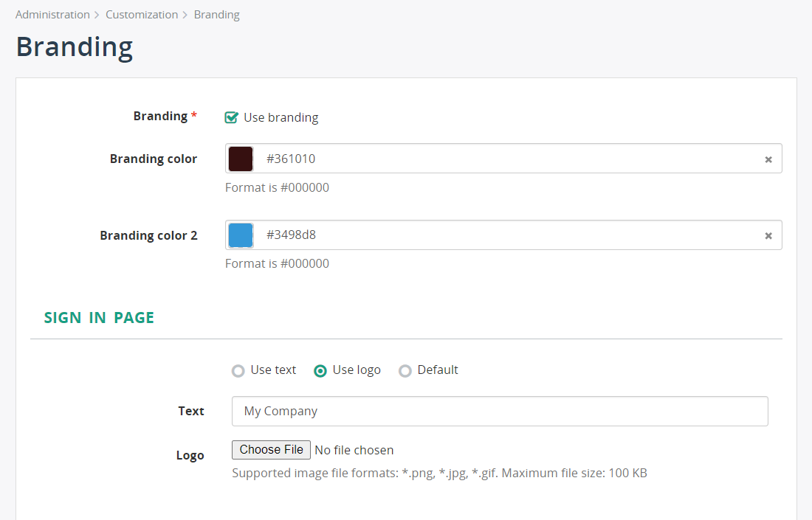The height and width of the screenshot is (520, 812).
Task: Open Administration breadcrumb link
Action: pos(52,15)
